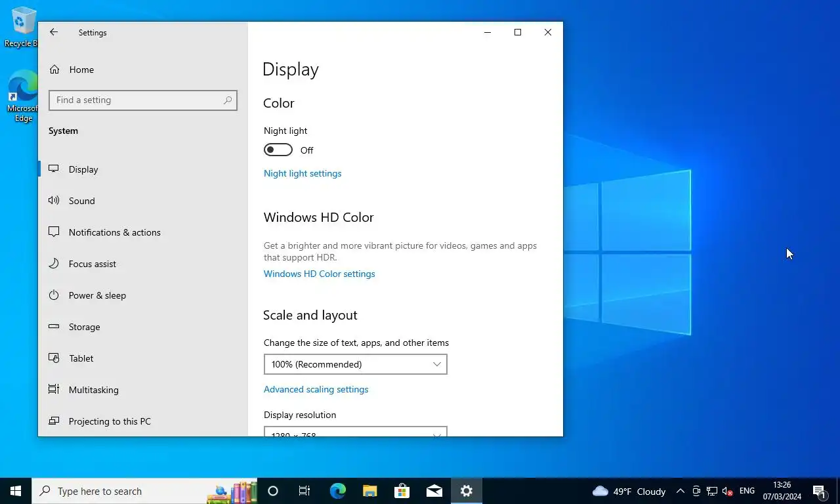Open Night light settings link
This screenshot has height=504, width=840.
pos(303,173)
